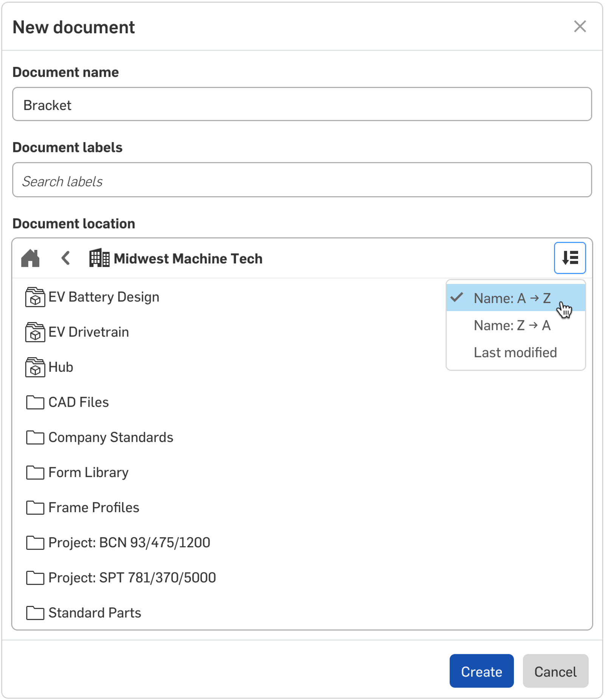The width and height of the screenshot is (605, 700).
Task: Open the Hub document
Action: (60, 367)
